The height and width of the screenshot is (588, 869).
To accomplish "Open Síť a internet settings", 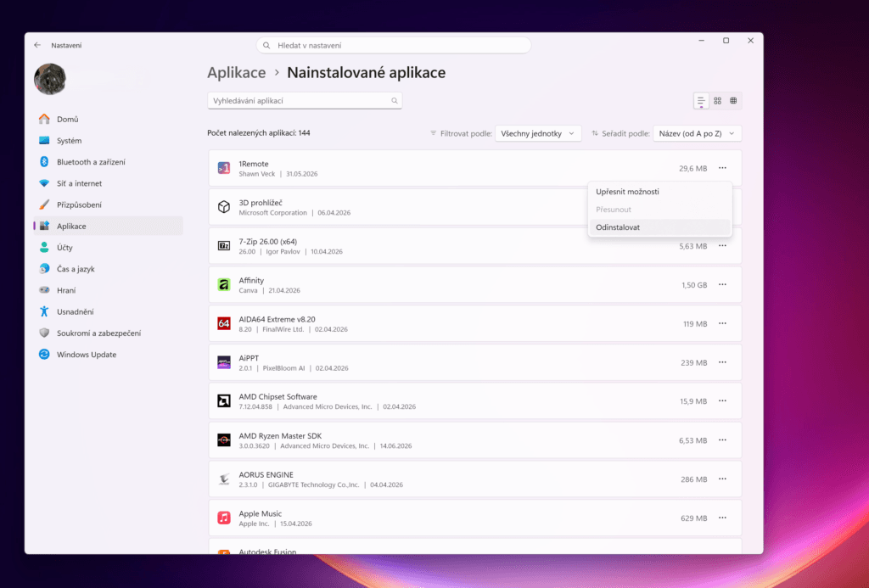I will click(108, 183).
